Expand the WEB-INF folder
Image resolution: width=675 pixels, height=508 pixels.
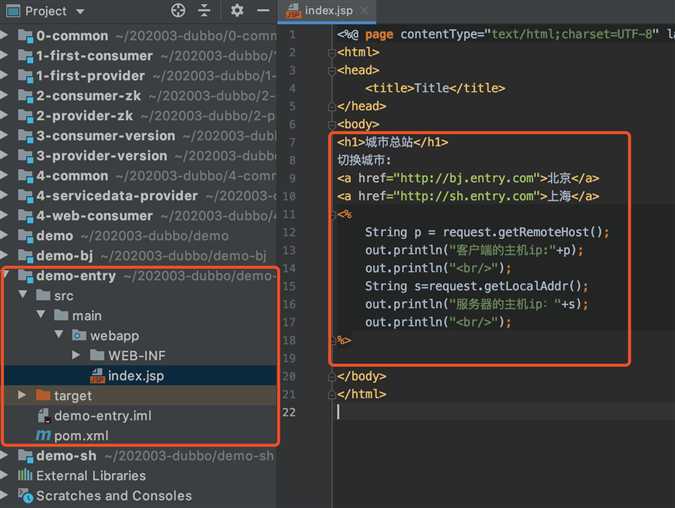click(x=77, y=356)
